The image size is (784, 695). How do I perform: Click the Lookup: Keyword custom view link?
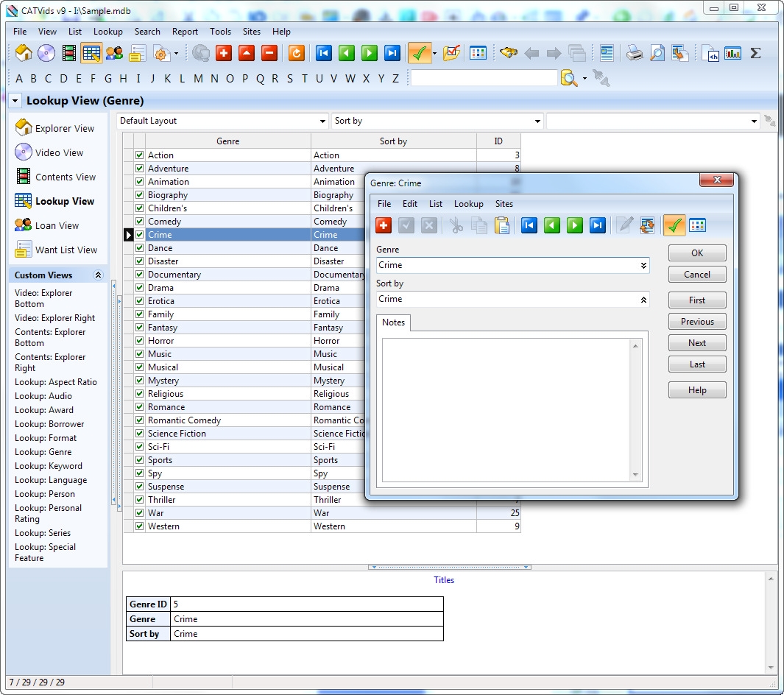click(49, 466)
